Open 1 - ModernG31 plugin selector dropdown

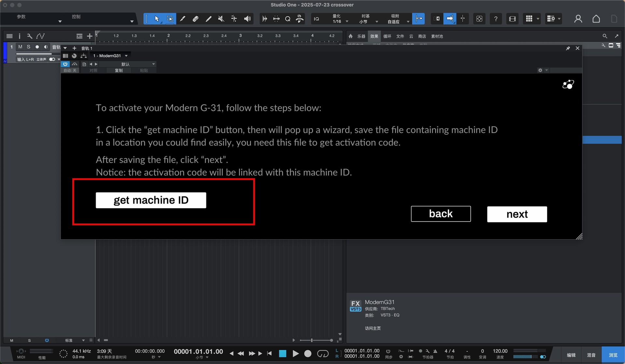[x=110, y=56]
